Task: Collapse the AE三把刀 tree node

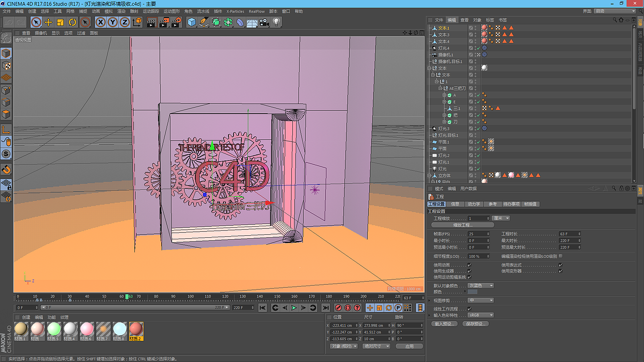Action: coord(440,88)
